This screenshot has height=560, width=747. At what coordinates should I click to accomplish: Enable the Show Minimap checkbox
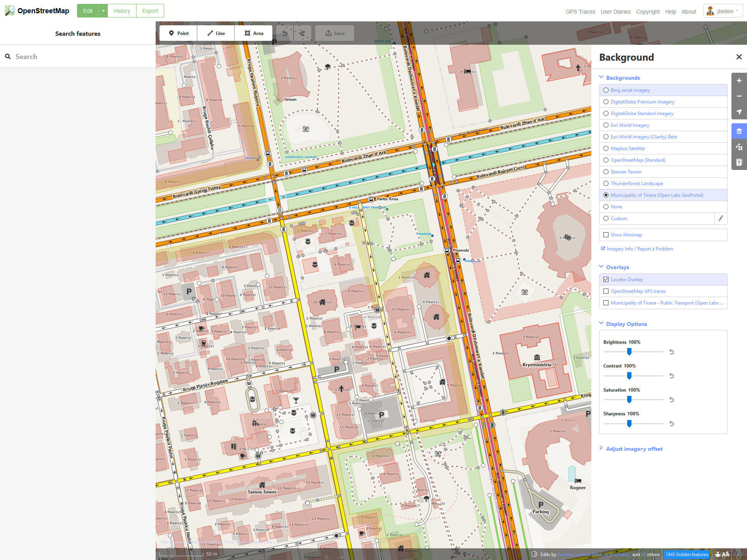pos(606,235)
